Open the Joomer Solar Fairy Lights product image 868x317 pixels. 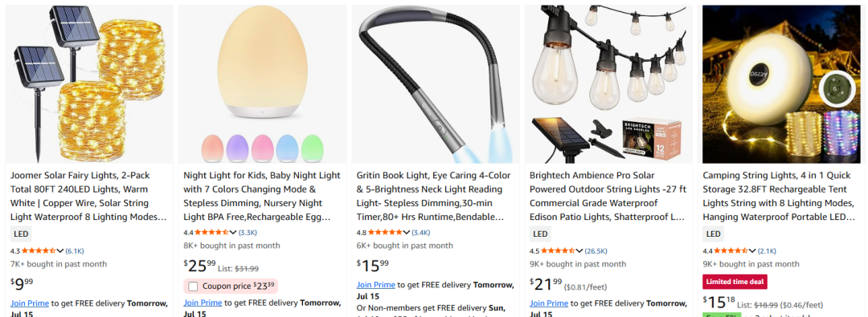tap(89, 84)
